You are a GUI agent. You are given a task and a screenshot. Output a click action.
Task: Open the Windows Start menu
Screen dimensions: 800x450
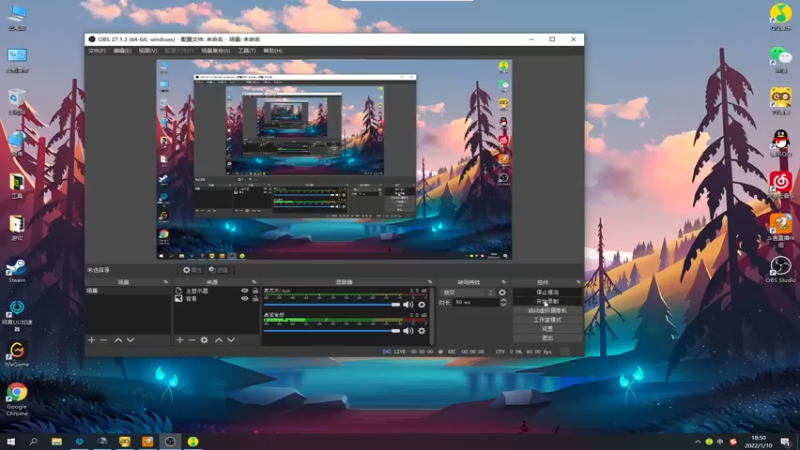tap(10, 442)
